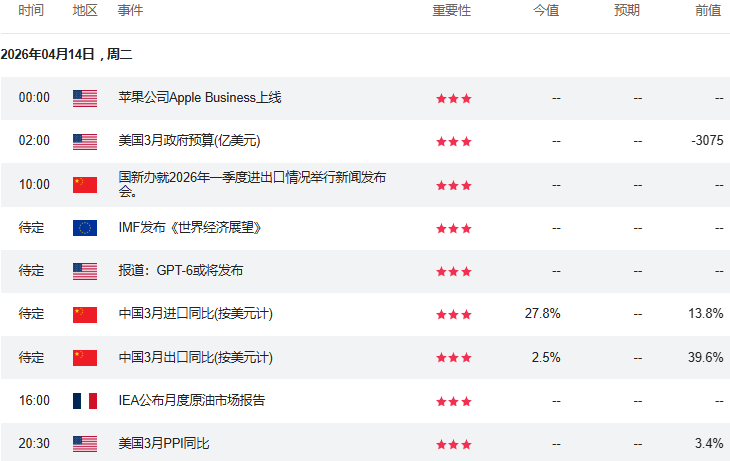This screenshot has height=461, width=730.
Task: Click importance stars for 中国3月出口同比 row
Action: [454, 358]
